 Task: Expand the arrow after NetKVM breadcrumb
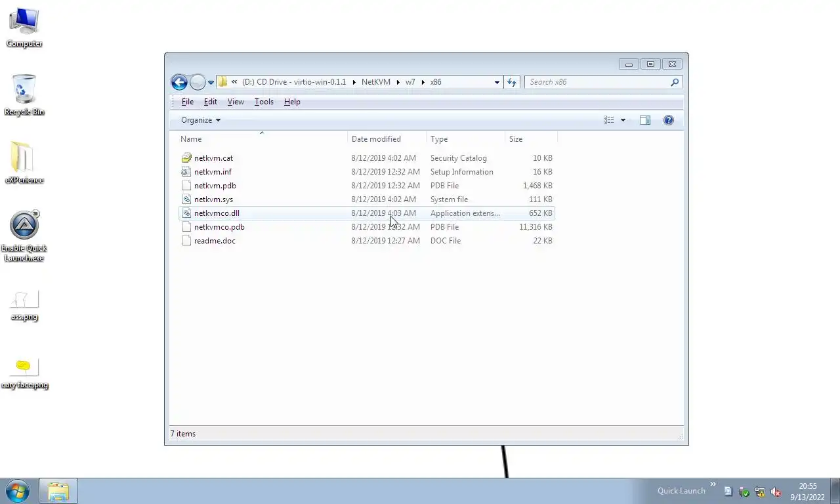coord(398,82)
